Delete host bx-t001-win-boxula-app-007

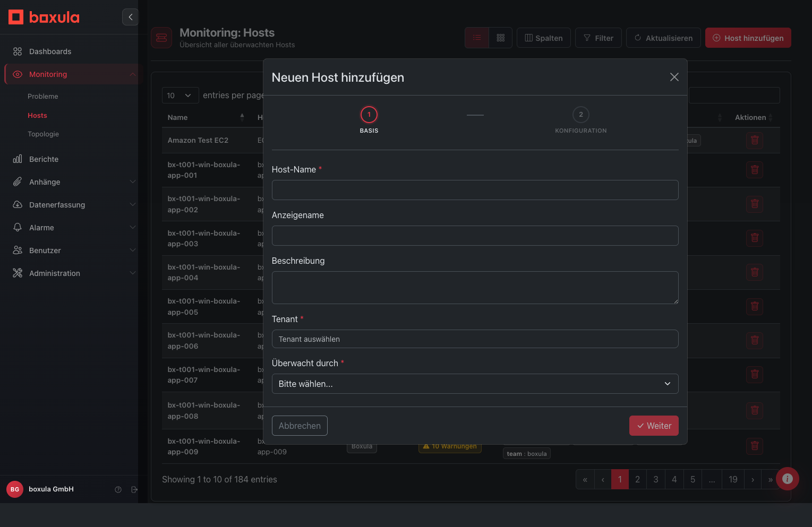755,374
